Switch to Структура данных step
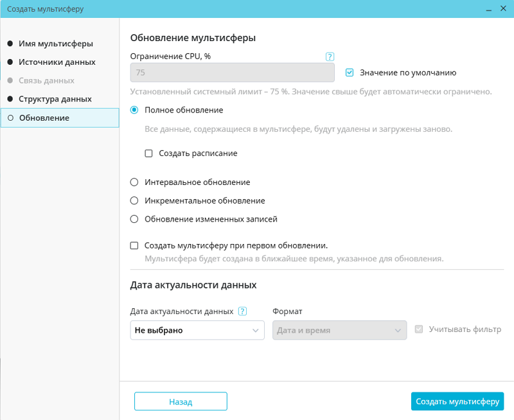The width and height of the screenshot is (514, 420). click(55, 100)
